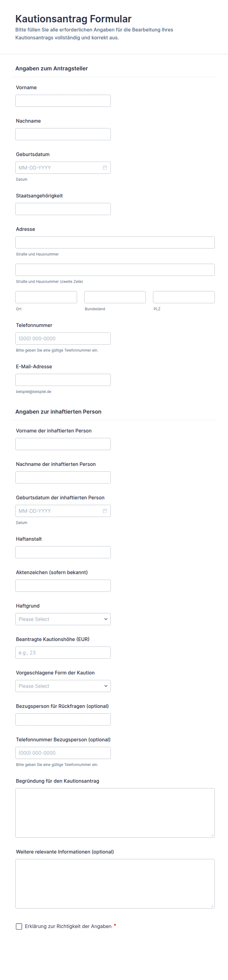
Task: Click the Bundesland input field
Action: coord(115,297)
